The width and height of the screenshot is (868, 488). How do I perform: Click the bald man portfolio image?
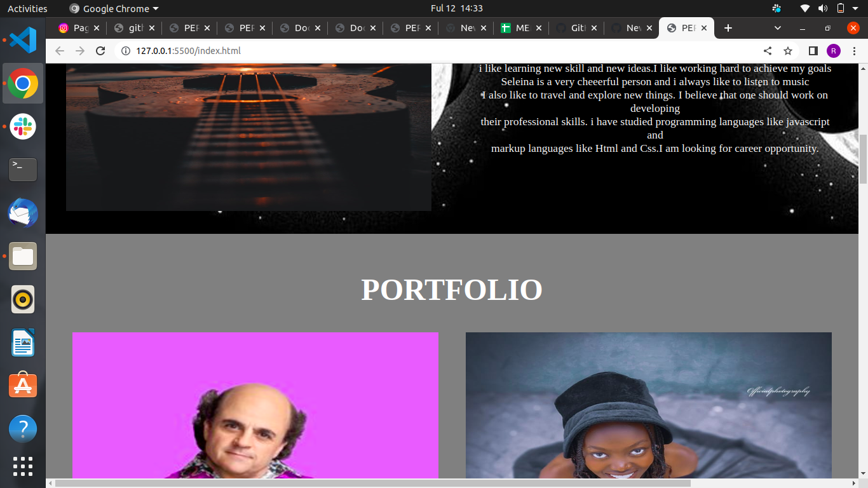click(x=255, y=405)
